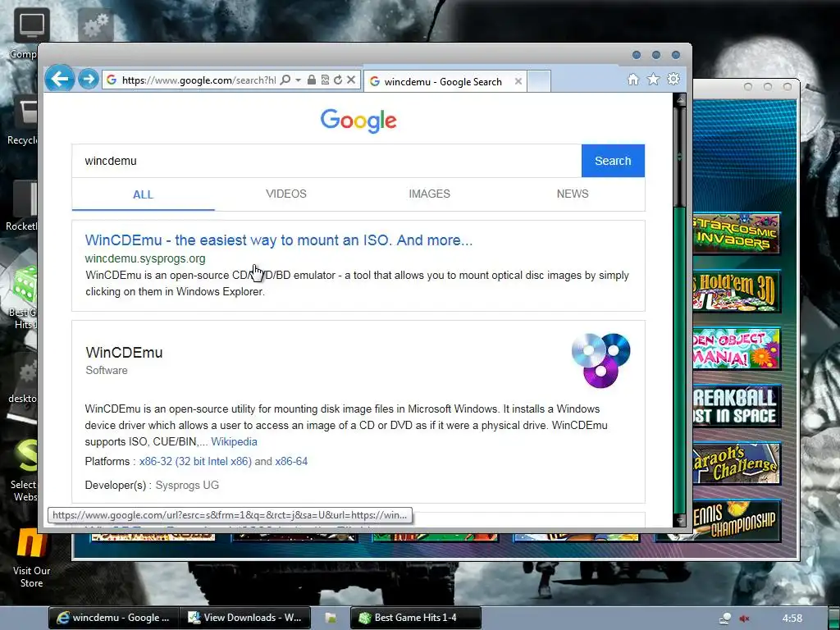Screen dimensions: 840x630
Task: Click the wincdemu.sysprogs.org green URL
Action: [x=145, y=258]
